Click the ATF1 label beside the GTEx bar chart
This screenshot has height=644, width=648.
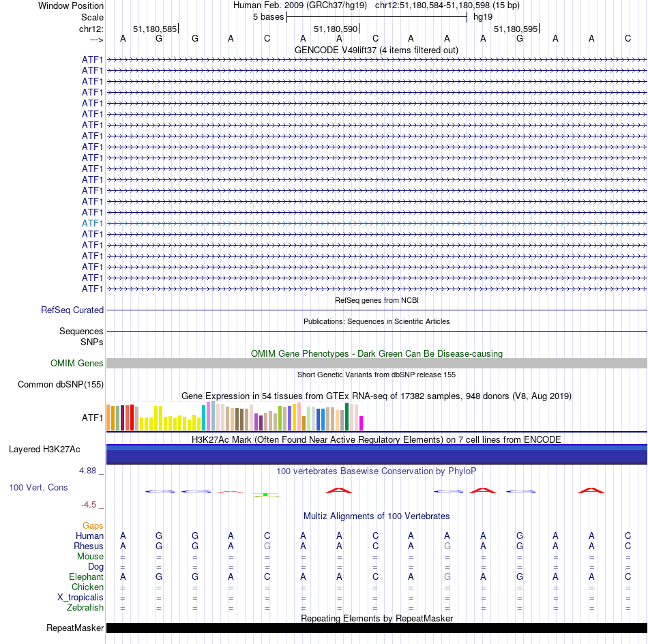(92, 418)
